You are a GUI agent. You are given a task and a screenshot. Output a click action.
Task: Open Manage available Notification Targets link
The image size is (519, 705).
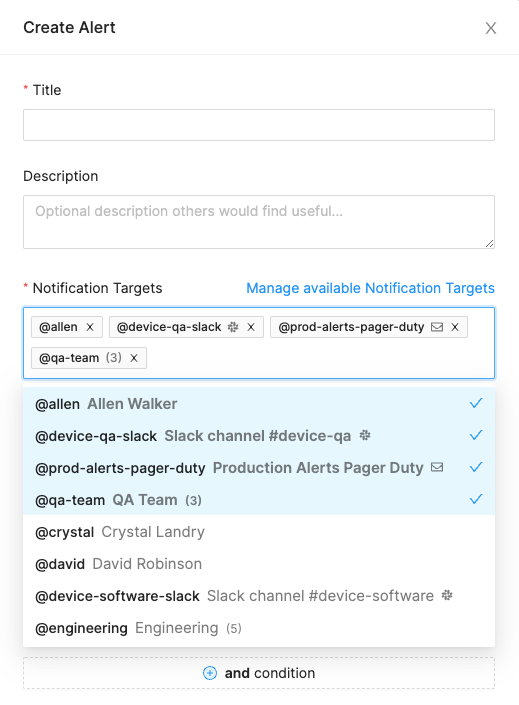pos(370,288)
